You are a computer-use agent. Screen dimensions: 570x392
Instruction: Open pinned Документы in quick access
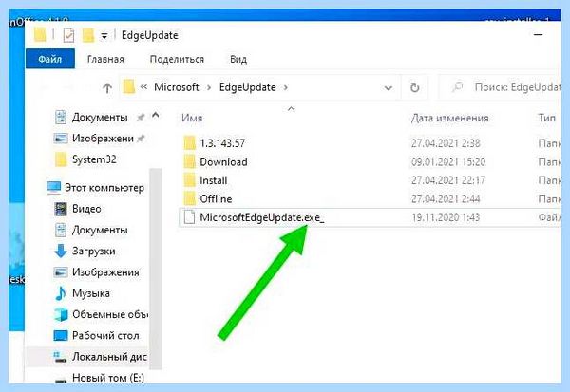coord(100,117)
